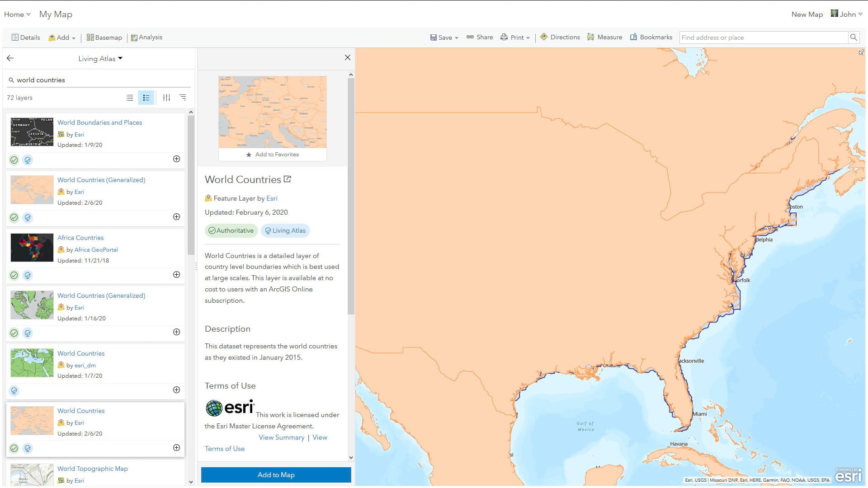868x488 pixels.
Task: Expand the Home dropdown menu
Action: [x=17, y=14]
